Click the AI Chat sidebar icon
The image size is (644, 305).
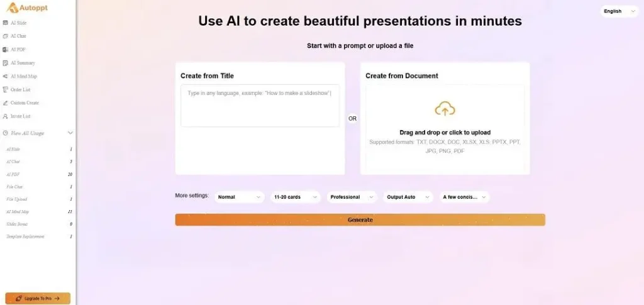[5, 36]
